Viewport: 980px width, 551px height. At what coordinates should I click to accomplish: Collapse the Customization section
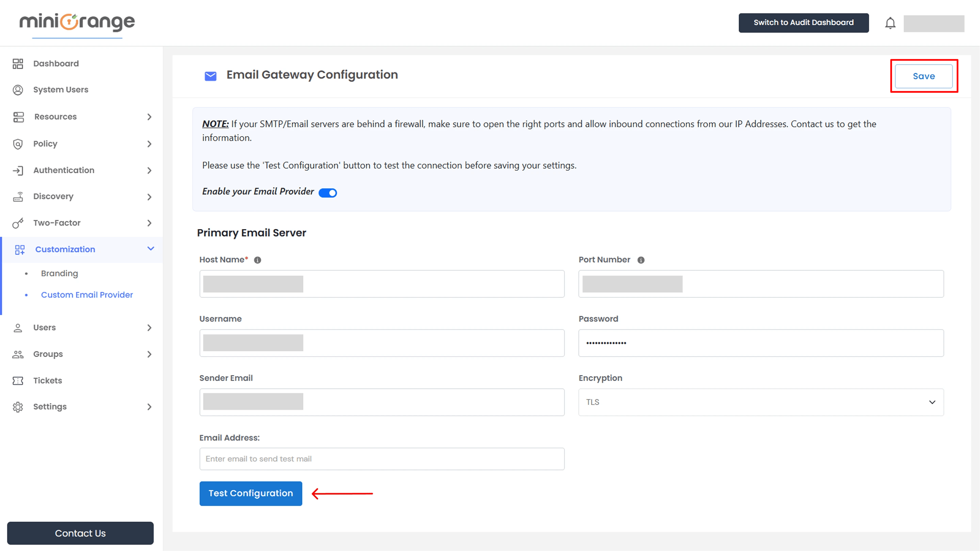(151, 249)
